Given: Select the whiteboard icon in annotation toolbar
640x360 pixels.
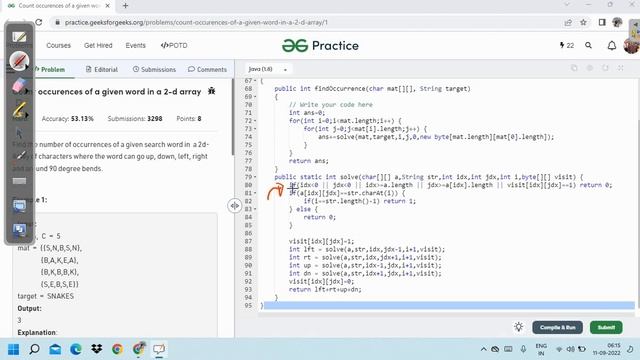Looking at the screenshot, I should pos(19,37).
